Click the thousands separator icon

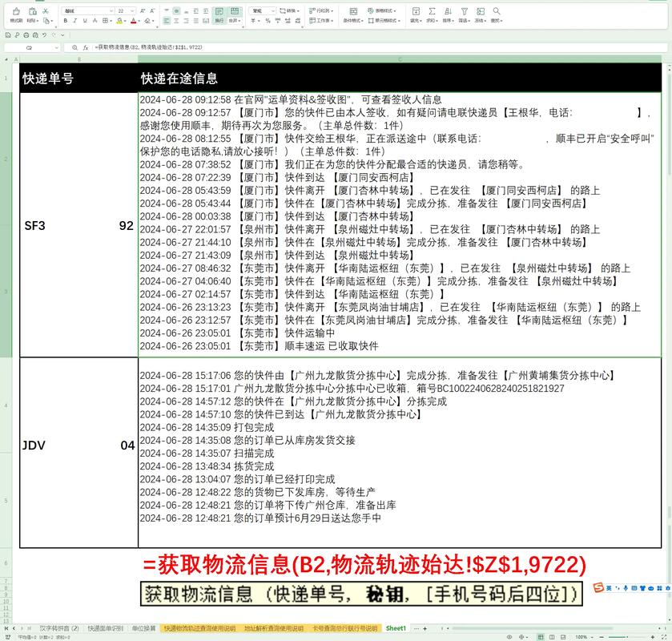pyautogui.click(x=278, y=21)
